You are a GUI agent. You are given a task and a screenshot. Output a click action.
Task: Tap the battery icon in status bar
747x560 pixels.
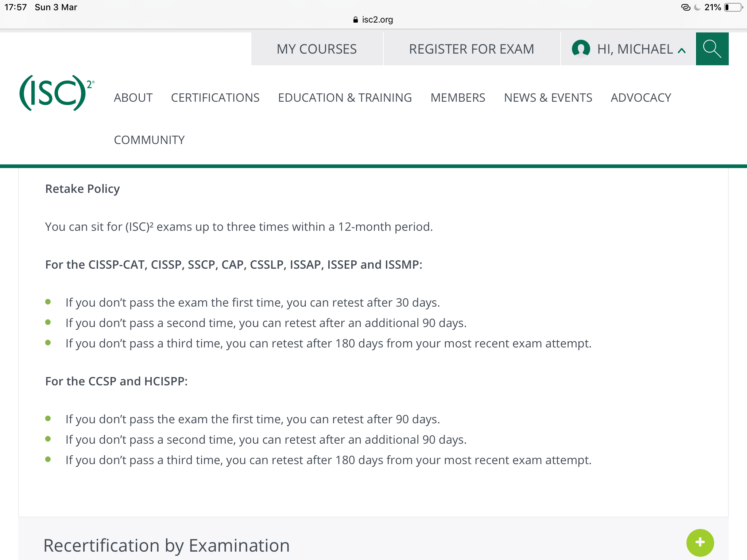(x=733, y=7)
